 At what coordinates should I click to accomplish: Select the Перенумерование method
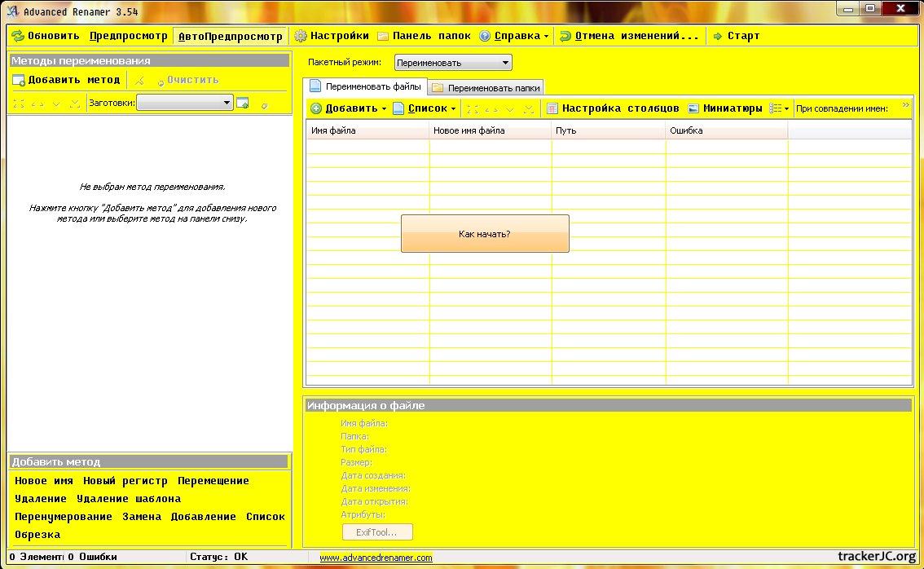click(x=64, y=517)
